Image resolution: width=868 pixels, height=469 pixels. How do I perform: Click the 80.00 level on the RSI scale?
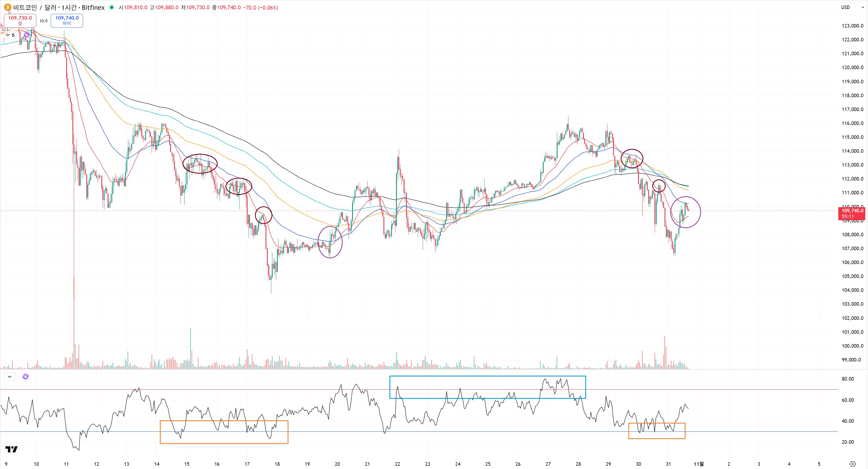coord(848,379)
